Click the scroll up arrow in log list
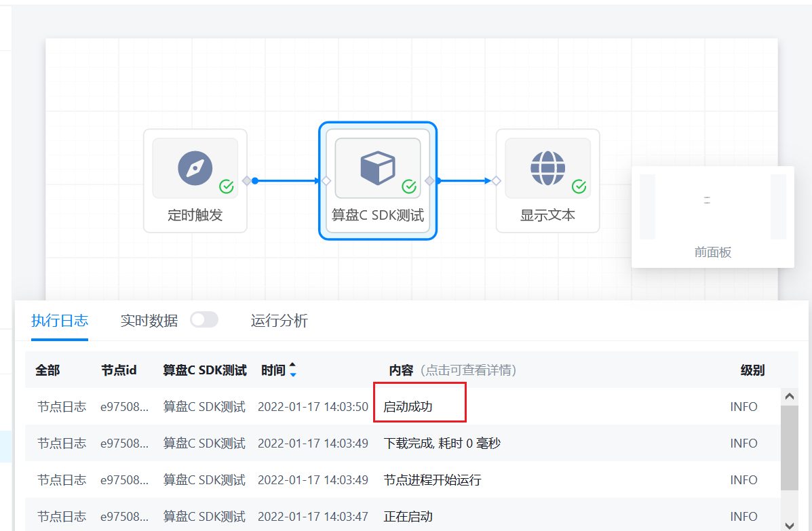This screenshot has width=812, height=531. pos(789,396)
